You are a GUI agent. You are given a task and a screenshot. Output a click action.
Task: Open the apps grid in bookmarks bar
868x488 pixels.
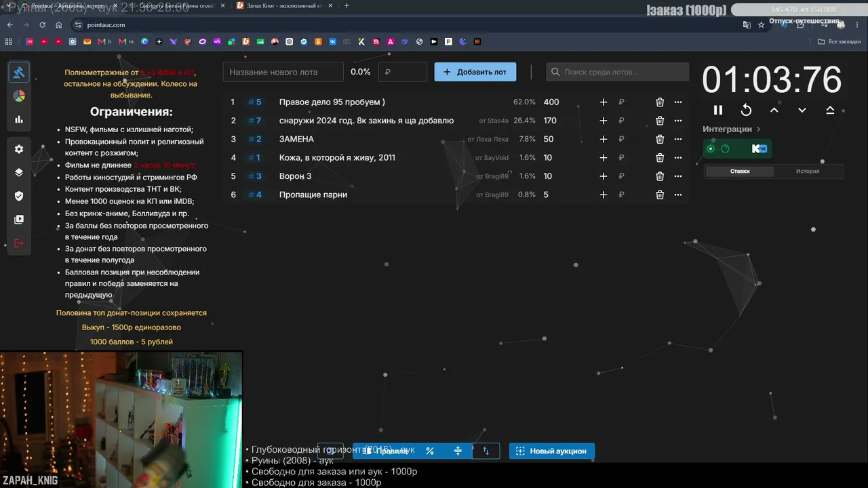tap(9, 41)
